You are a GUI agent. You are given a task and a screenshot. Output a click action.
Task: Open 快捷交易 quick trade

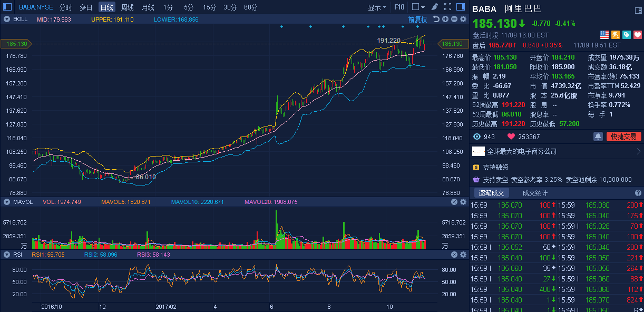click(x=624, y=136)
